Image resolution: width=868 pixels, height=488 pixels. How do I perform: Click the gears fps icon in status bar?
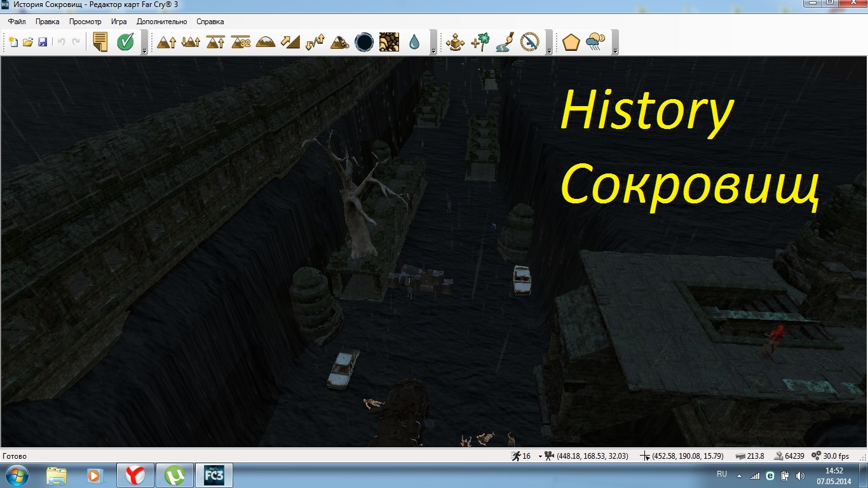click(x=817, y=456)
